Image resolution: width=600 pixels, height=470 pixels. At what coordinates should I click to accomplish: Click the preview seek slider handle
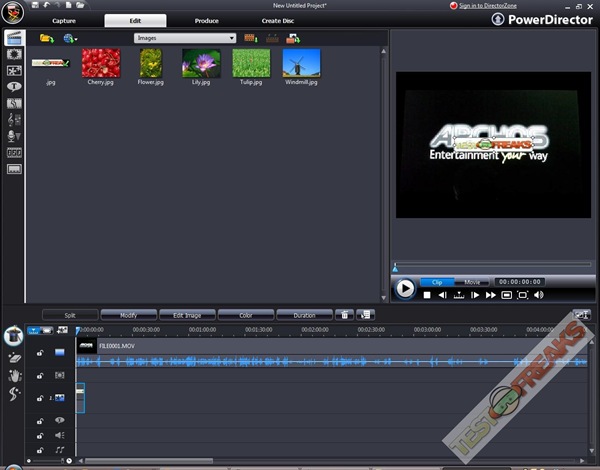coord(395,267)
